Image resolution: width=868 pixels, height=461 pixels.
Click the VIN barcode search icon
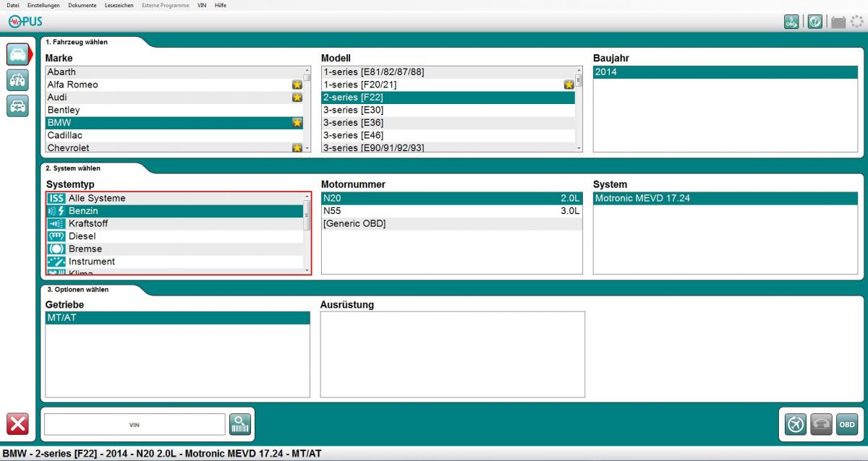240,424
